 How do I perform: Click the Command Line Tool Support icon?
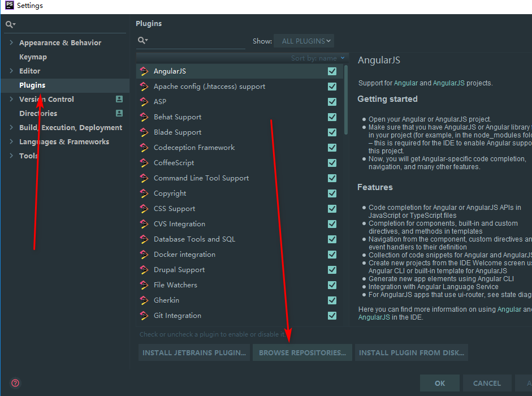pos(144,178)
